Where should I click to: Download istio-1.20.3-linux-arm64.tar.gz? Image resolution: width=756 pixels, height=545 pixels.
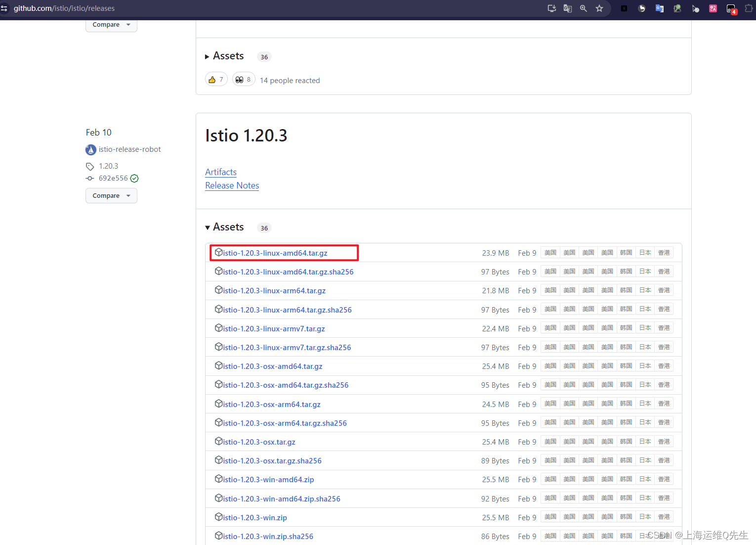[x=274, y=291]
